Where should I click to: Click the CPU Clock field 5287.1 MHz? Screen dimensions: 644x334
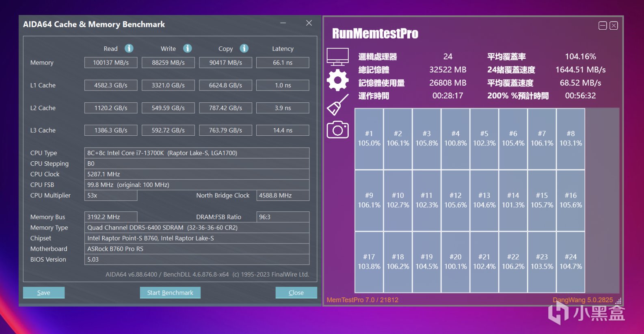point(197,174)
